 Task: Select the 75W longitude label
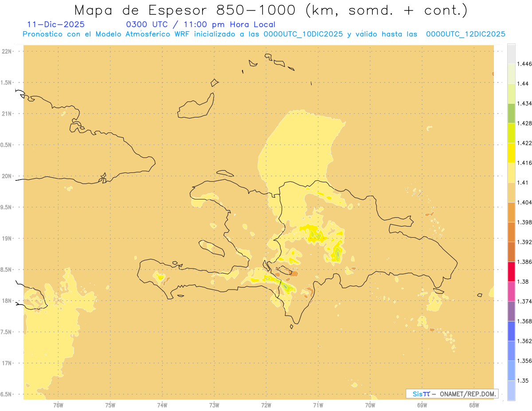110,405
